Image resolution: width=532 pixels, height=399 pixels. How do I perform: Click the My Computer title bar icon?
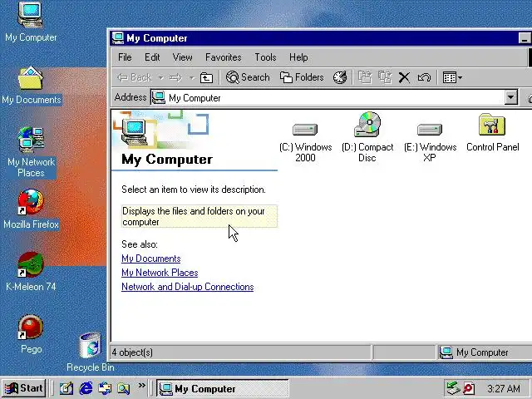pyautogui.click(x=118, y=38)
